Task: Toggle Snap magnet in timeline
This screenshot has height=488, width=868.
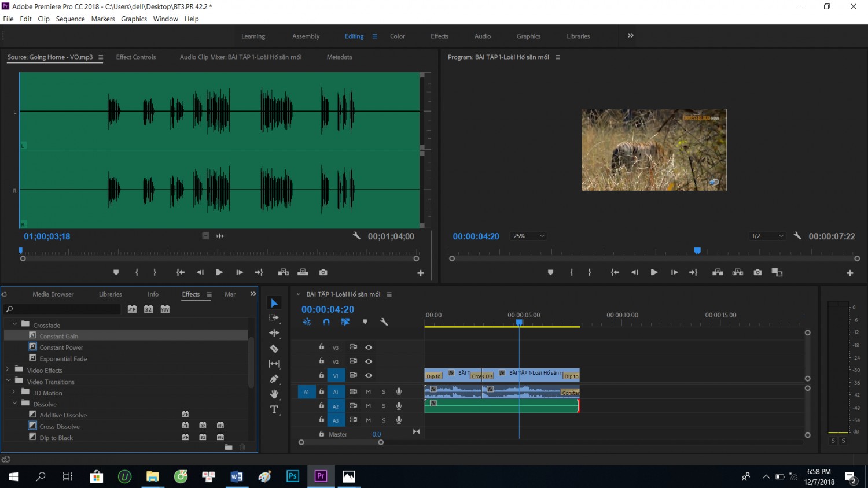Action: (326, 322)
